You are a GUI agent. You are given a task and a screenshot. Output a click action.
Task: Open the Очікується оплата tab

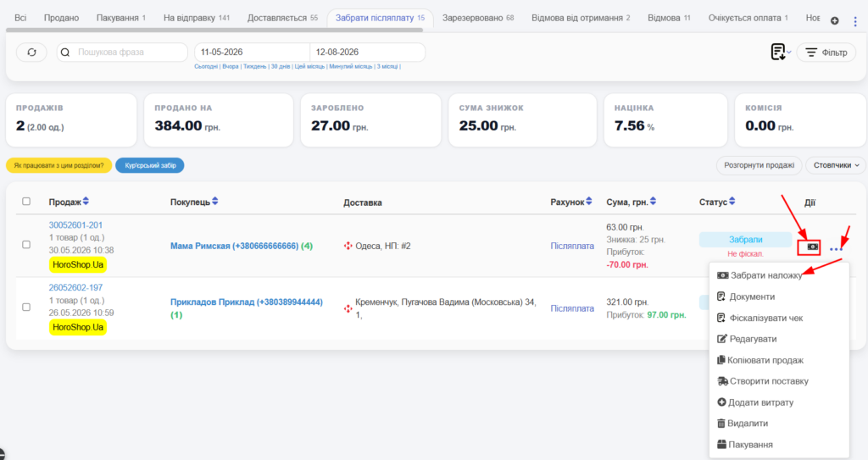(748, 18)
